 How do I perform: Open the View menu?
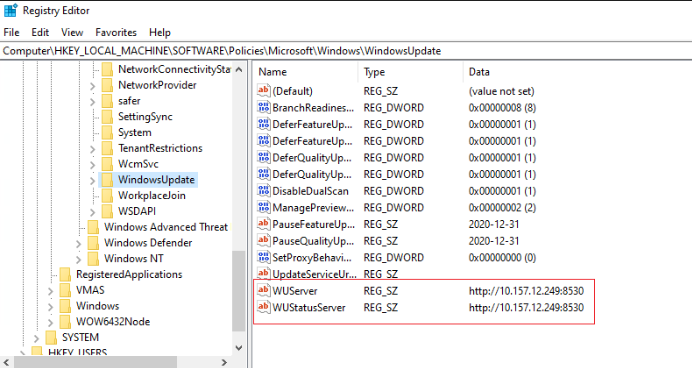[72, 32]
